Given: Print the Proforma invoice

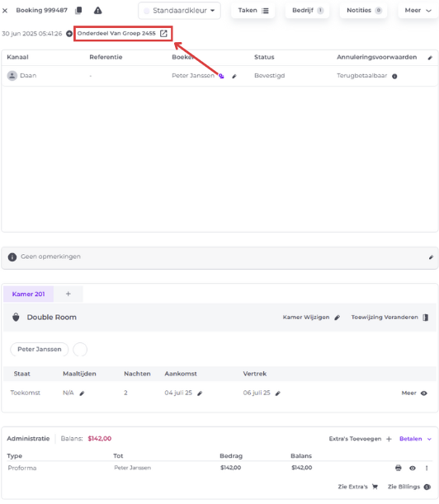Looking at the screenshot, I should (x=399, y=468).
